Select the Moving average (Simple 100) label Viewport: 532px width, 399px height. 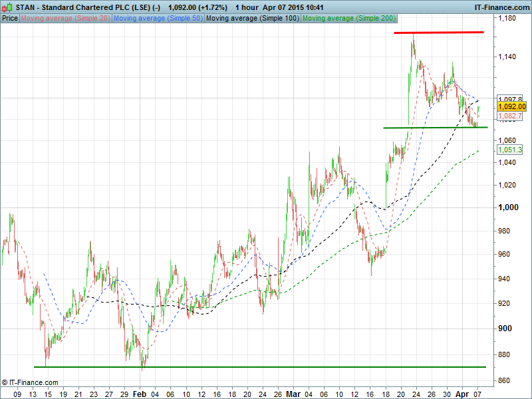(x=251, y=18)
